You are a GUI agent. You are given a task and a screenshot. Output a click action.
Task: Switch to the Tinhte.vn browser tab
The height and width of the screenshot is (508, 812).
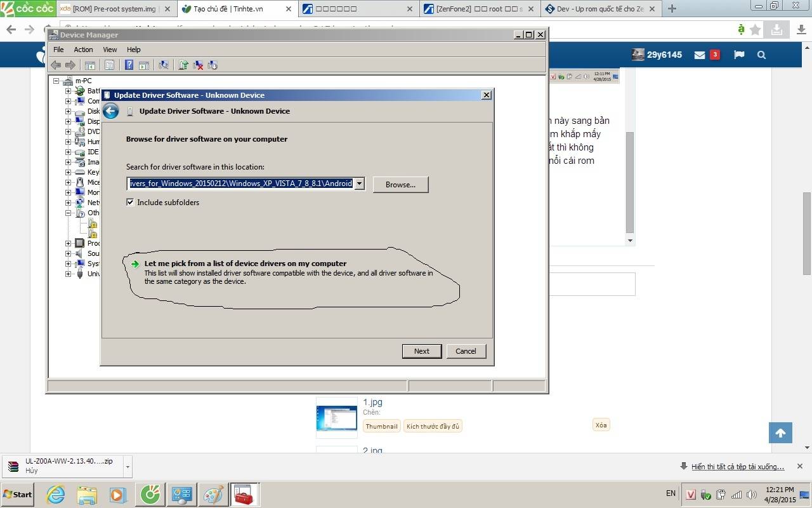pyautogui.click(x=232, y=9)
